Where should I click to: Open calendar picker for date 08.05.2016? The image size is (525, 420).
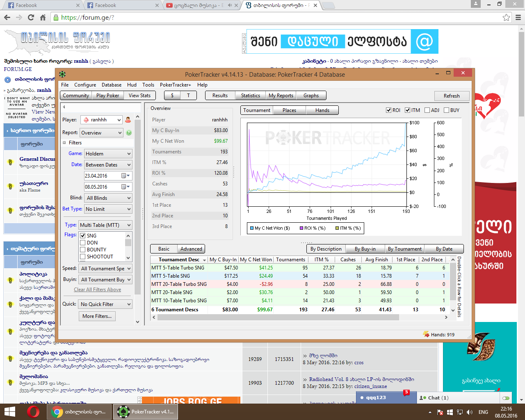[126, 187]
